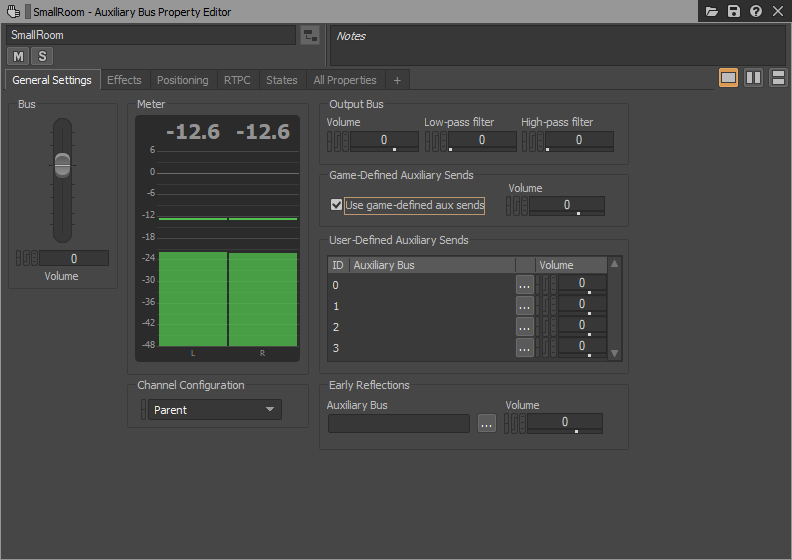Click the object hierarchy icon beside SmallRoom name

point(310,35)
